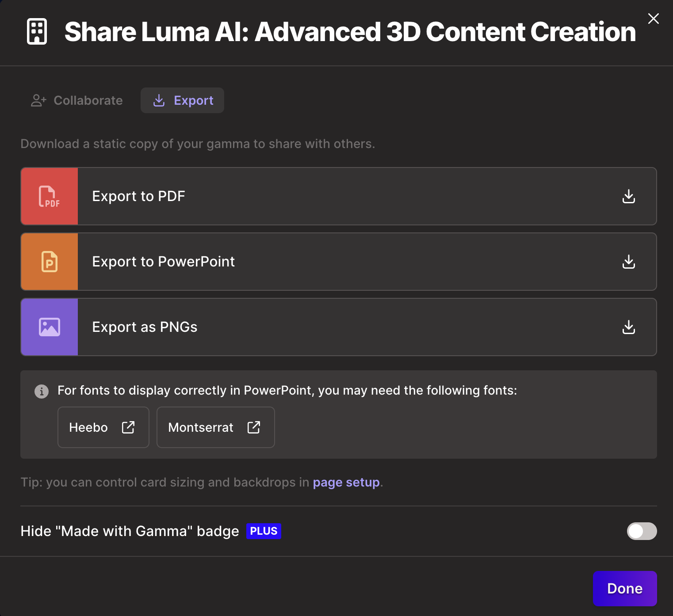Switch to the Collaborate tab

click(x=76, y=100)
